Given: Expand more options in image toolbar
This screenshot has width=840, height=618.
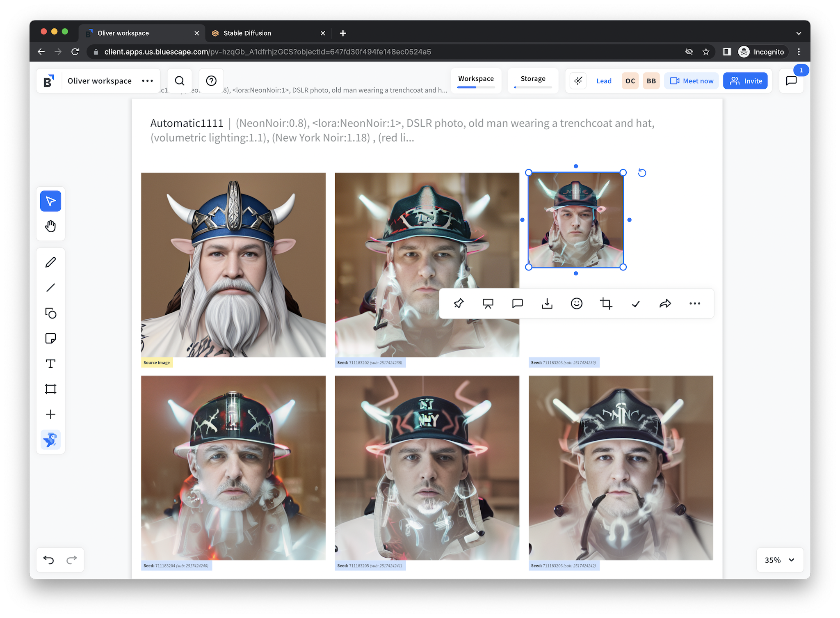Looking at the screenshot, I should pos(694,304).
